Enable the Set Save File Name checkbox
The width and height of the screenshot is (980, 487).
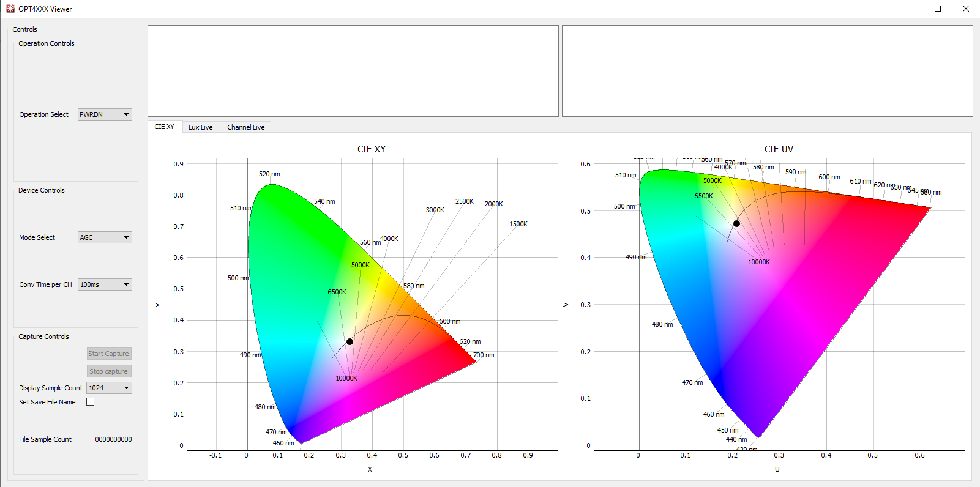tap(91, 402)
